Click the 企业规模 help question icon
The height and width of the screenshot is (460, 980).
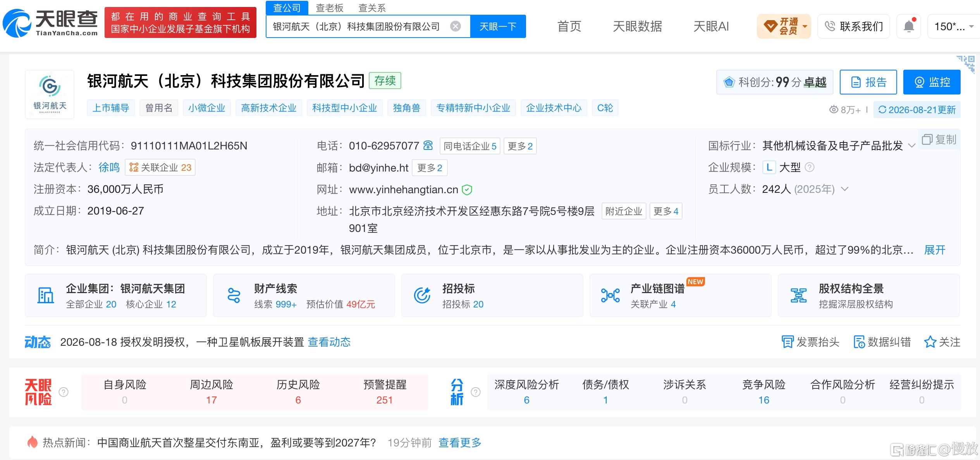click(810, 167)
